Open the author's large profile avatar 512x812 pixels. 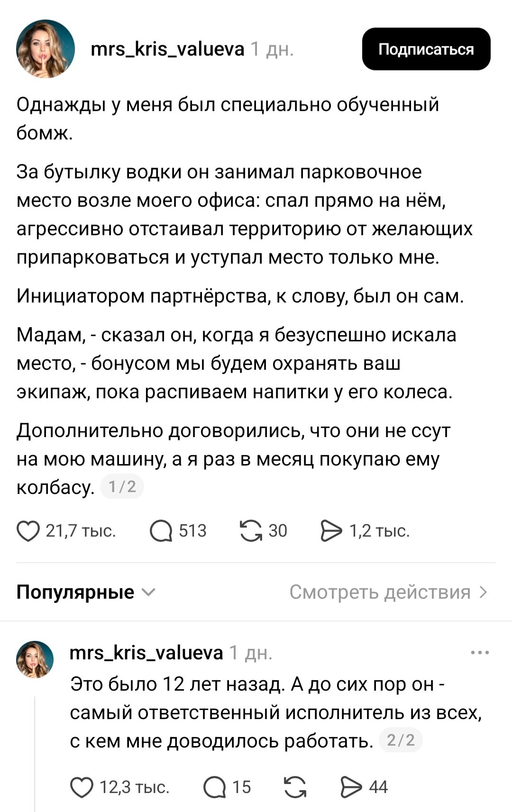(46, 49)
